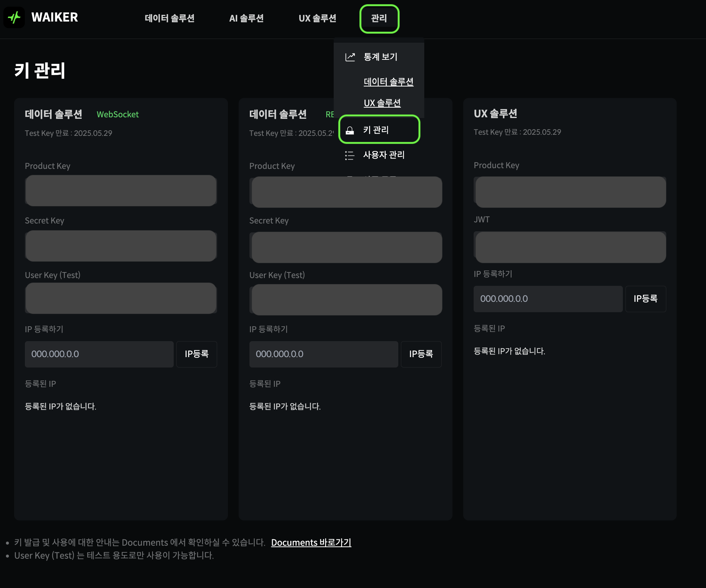
Task: Click Product Key field in UX 솔루션 card
Action: pos(570,192)
